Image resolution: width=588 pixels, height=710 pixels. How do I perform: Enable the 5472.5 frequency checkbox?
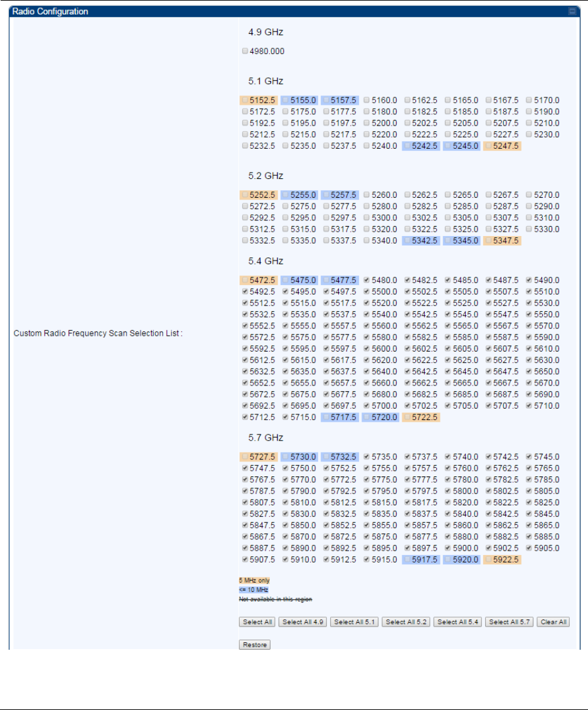click(245, 280)
